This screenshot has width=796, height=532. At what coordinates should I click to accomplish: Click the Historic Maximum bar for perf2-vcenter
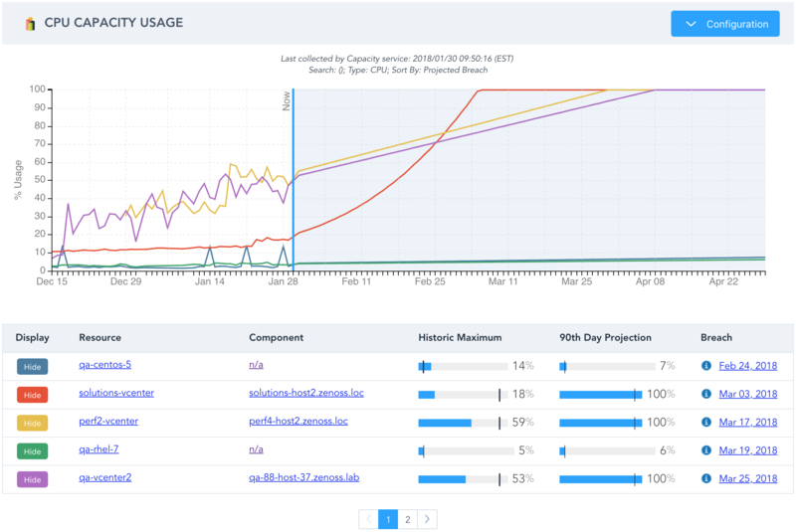pos(463,423)
